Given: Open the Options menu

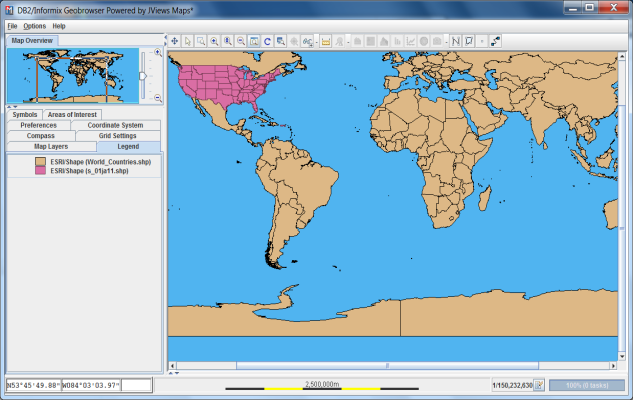Looking at the screenshot, I should 34,25.
